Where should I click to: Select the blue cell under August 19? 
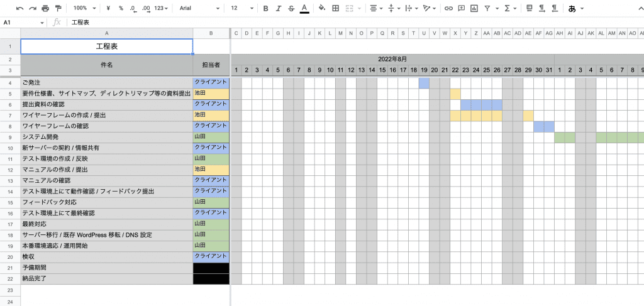424,83
